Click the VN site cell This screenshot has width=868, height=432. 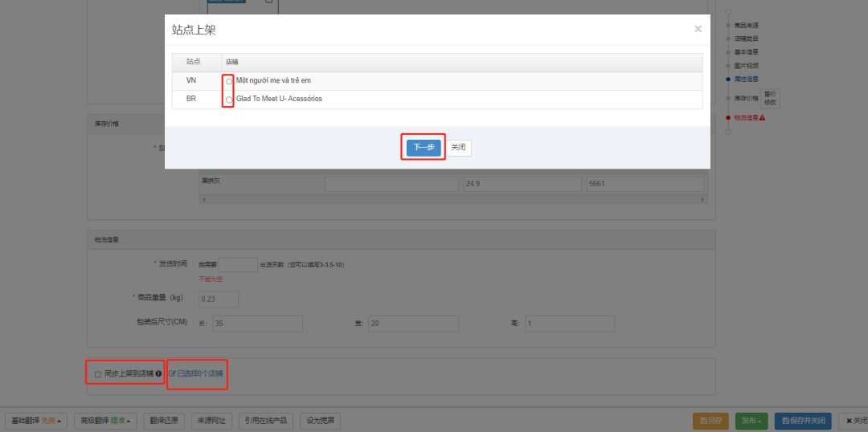[x=191, y=81]
